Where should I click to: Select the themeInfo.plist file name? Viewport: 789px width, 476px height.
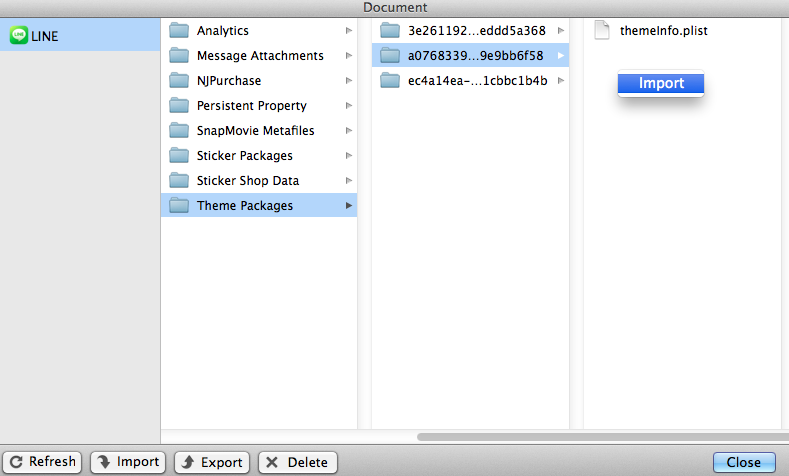click(664, 31)
